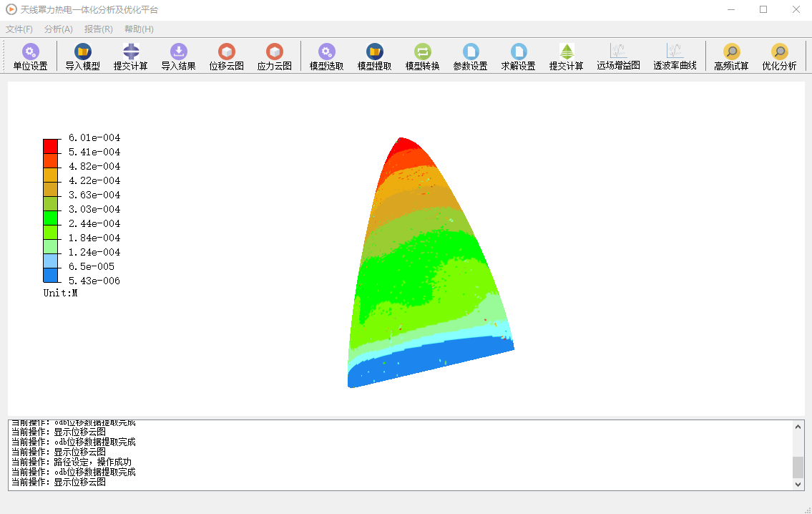Image resolution: width=812 pixels, height=514 pixels.
Task: Click the red swatch at legend top
Action: click(50, 145)
